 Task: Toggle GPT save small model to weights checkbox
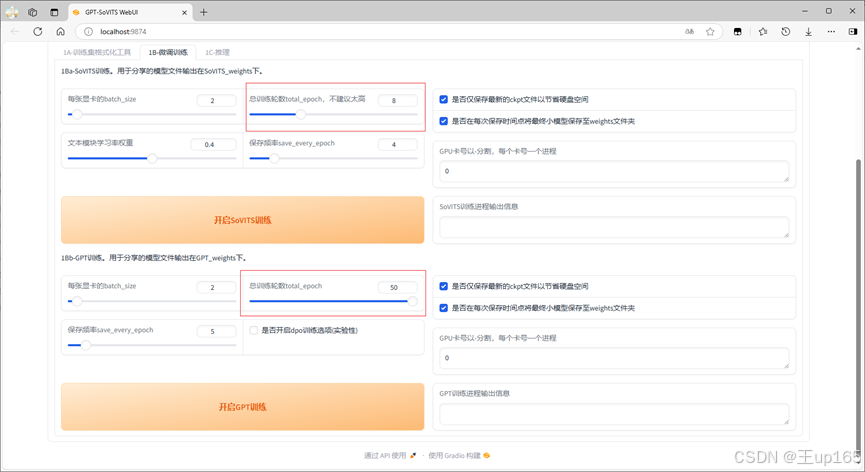coord(444,308)
